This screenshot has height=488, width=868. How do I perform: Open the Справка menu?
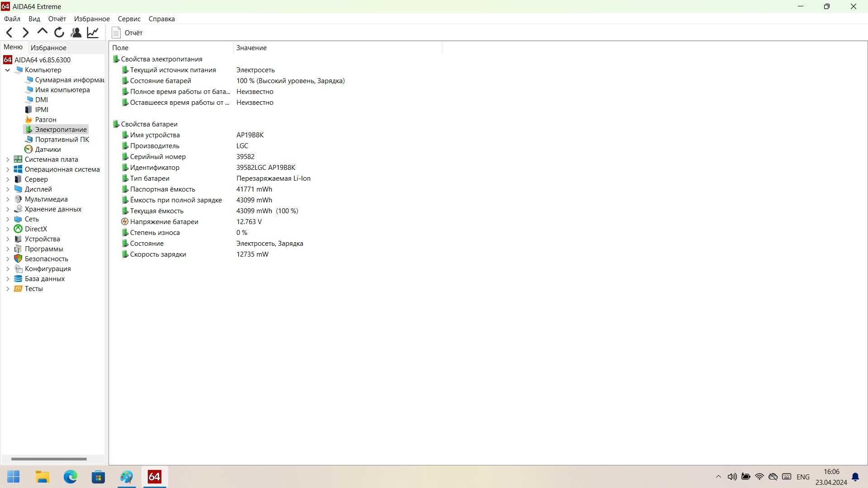point(161,19)
